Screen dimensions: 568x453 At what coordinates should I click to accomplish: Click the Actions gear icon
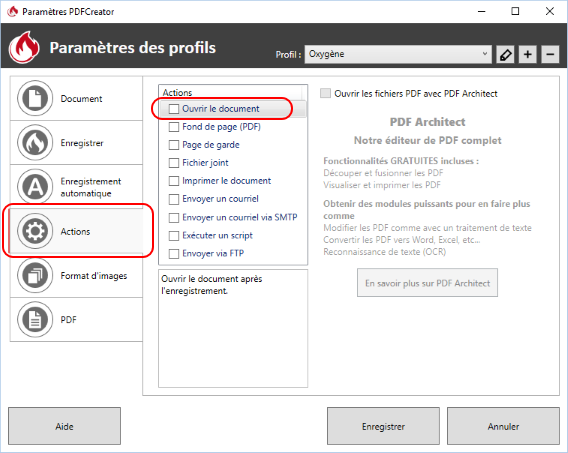pyautogui.click(x=35, y=231)
